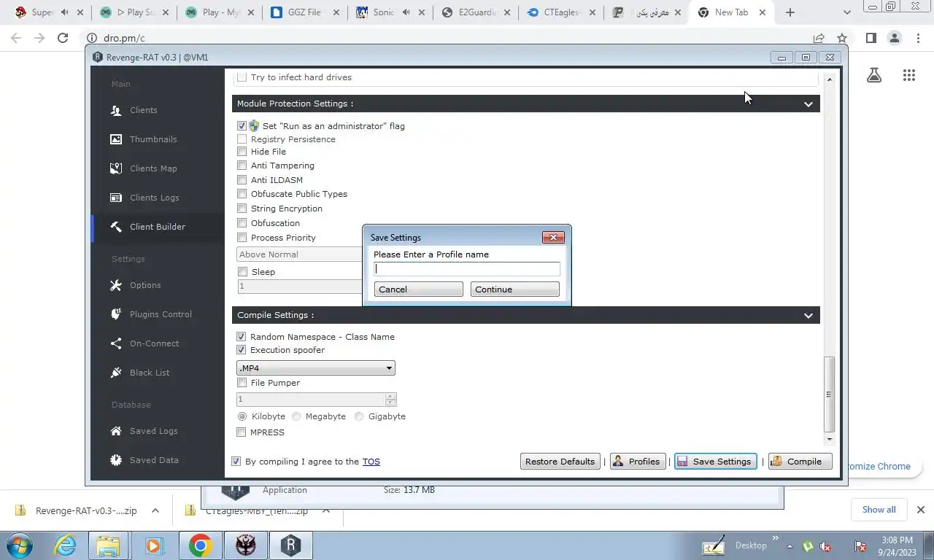Toggle the Chrome side panel icon
Image resolution: width=934 pixels, height=560 pixels.
point(871,38)
